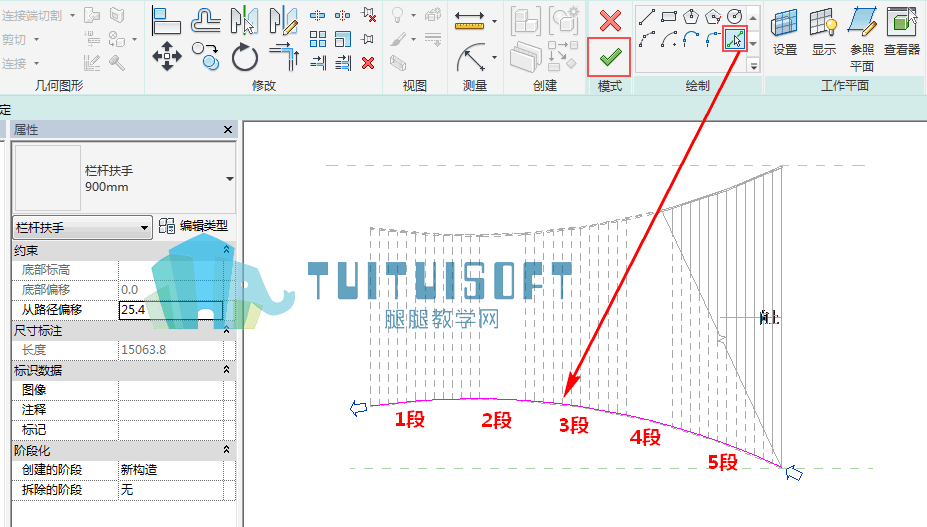927x527 pixels.
Task: Select Trim/Extend Multiple Elements tool
Action: [342, 63]
